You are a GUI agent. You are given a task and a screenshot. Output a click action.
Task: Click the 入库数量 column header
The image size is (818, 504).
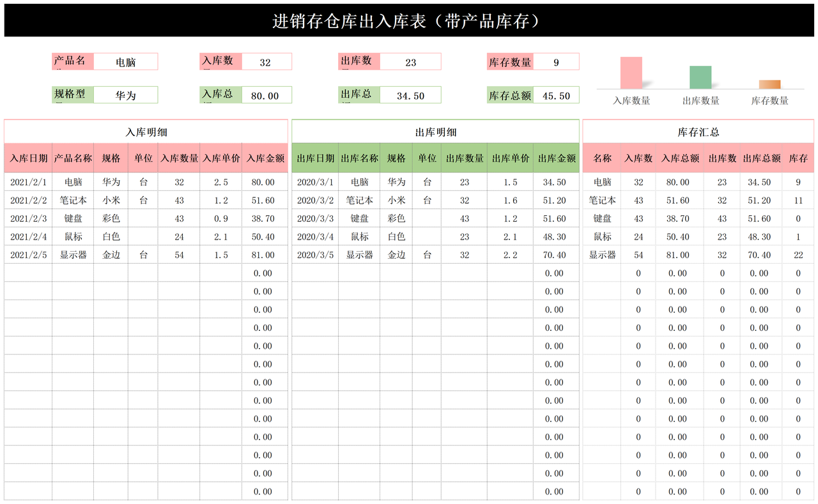point(179,158)
